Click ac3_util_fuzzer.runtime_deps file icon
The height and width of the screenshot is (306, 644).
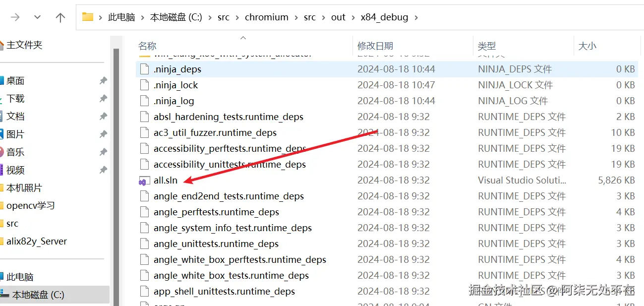tap(144, 133)
